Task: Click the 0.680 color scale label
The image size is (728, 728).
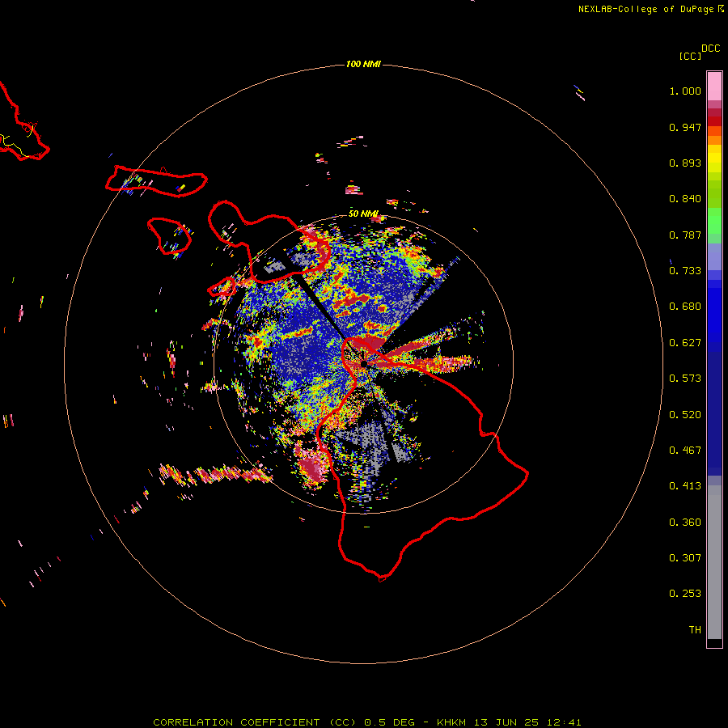Action: point(685,307)
